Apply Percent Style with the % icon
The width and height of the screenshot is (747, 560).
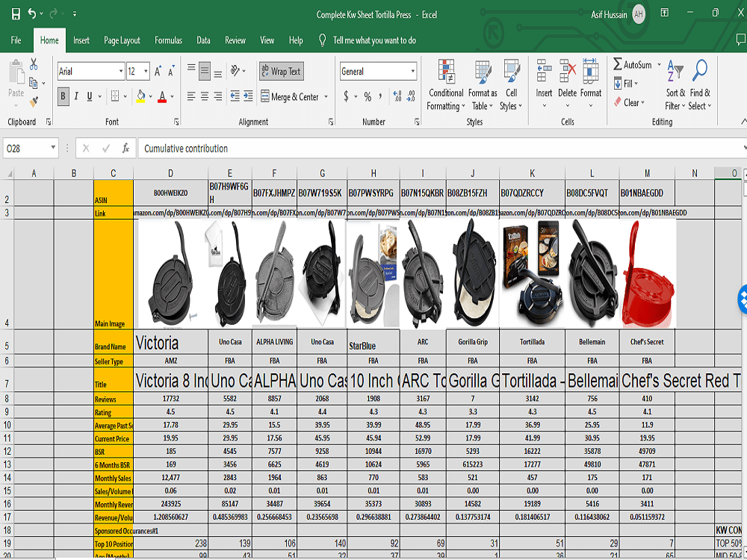point(368,96)
